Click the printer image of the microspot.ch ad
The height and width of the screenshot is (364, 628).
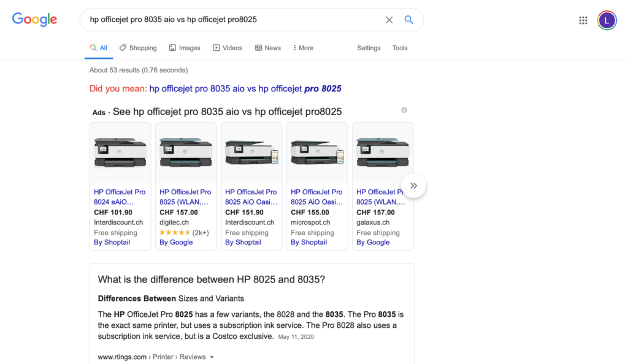pos(317,153)
